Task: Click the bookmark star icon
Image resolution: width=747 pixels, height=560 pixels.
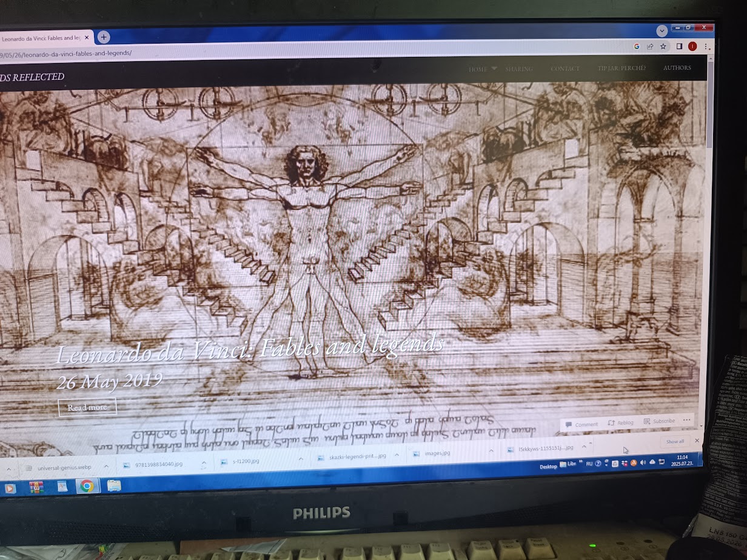Action: click(x=663, y=46)
